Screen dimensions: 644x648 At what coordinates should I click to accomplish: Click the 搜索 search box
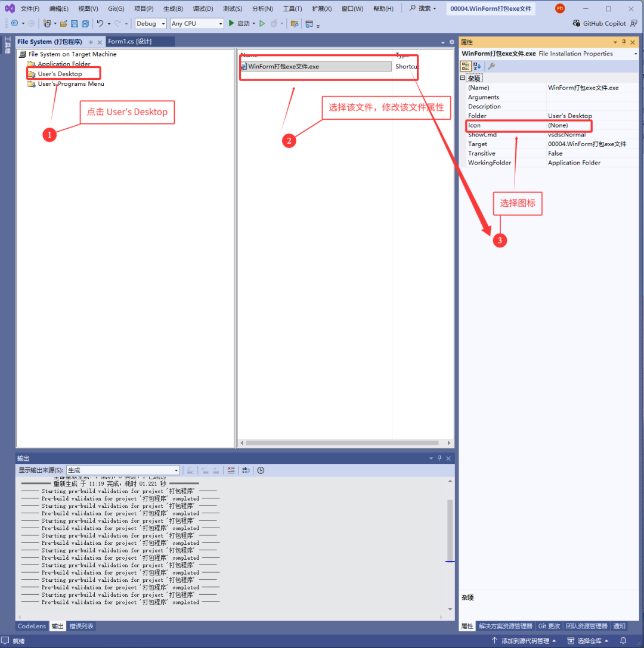[x=423, y=8]
